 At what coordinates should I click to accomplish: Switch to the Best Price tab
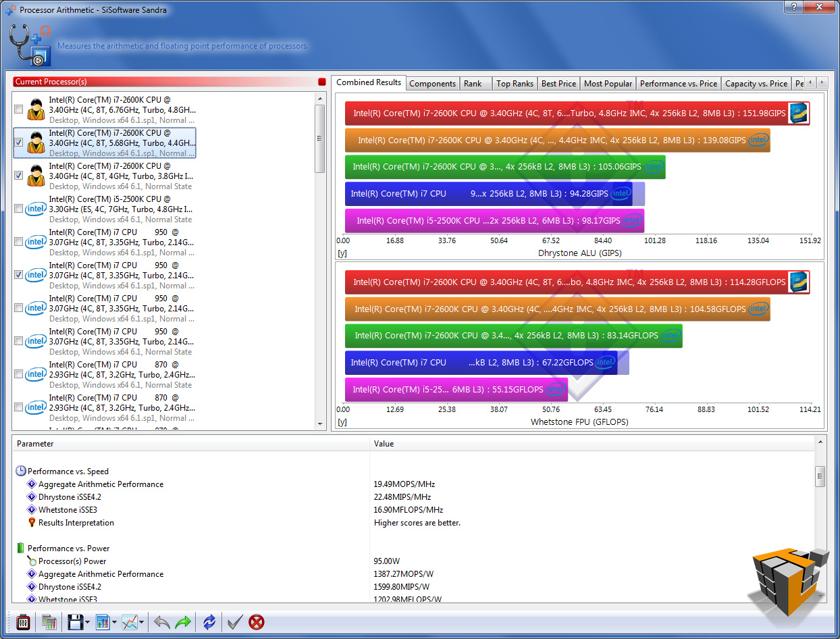coord(559,84)
